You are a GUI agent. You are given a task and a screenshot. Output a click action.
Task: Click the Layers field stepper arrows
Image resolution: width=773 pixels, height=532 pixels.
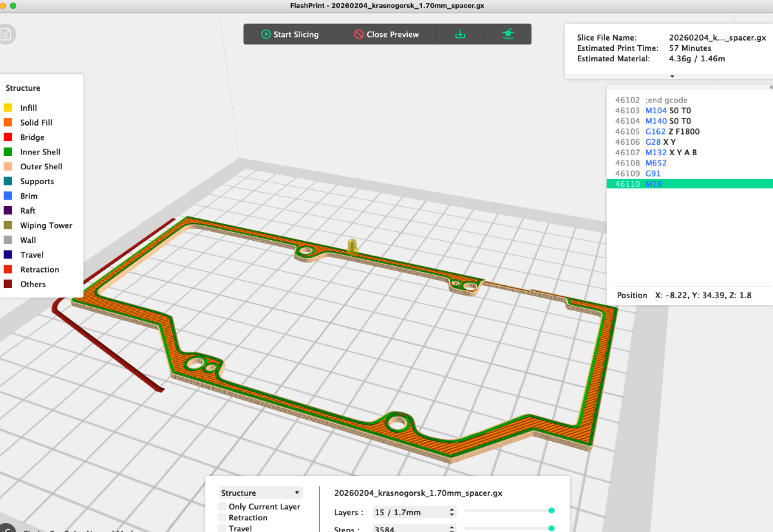(x=452, y=512)
